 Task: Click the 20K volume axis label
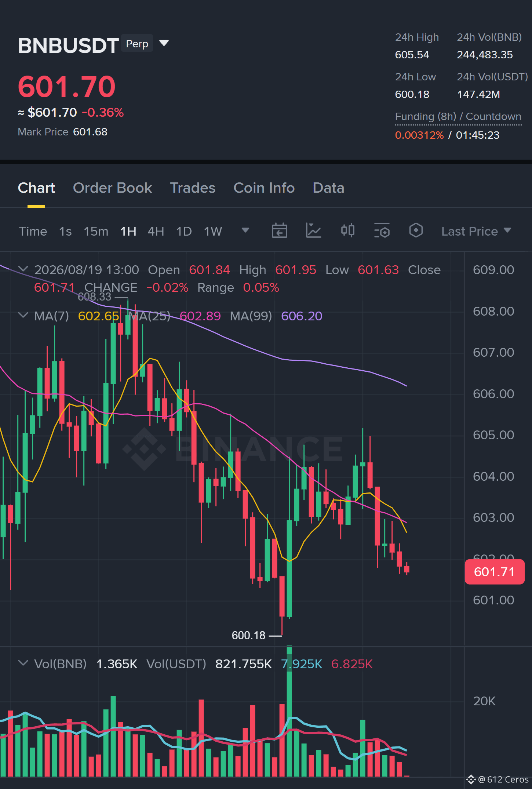[484, 701]
